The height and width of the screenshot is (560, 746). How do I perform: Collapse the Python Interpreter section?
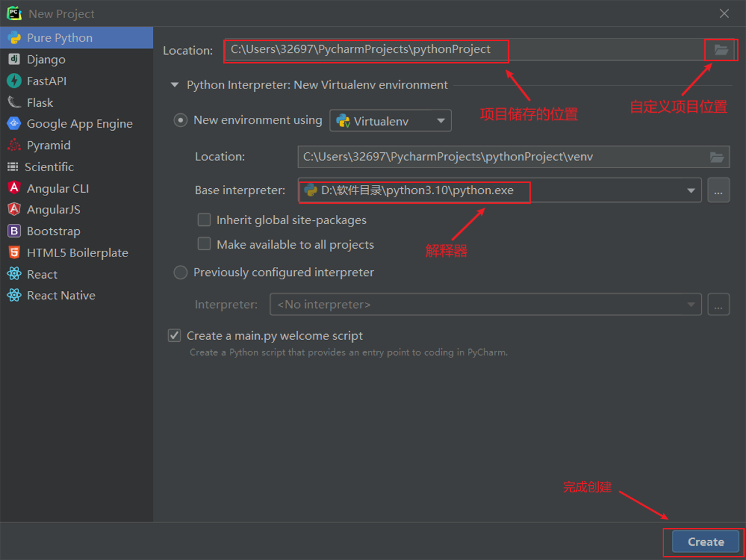pos(174,85)
